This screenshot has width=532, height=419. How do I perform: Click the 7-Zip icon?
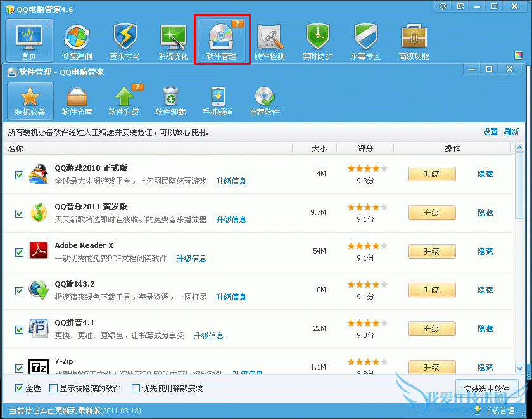click(39, 366)
